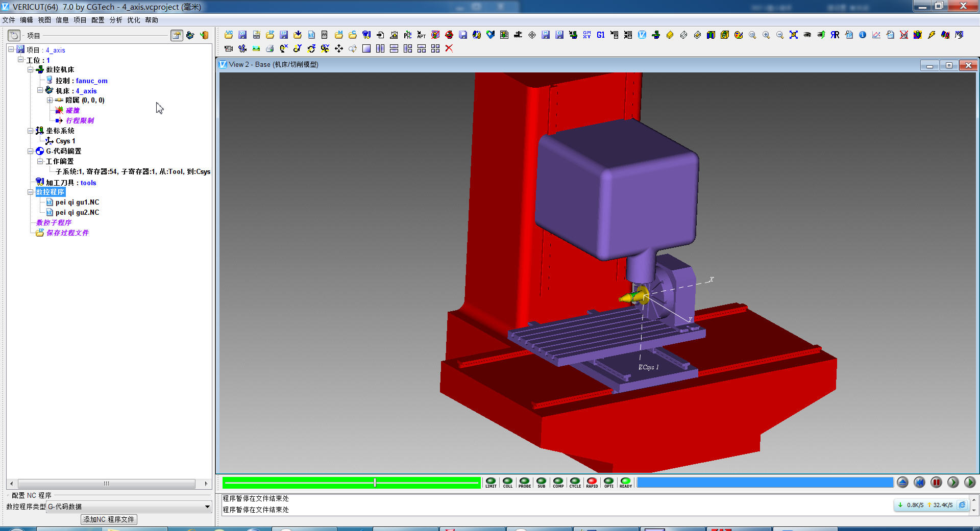
Task: Click the red X delete icon
Action: (449, 48)
